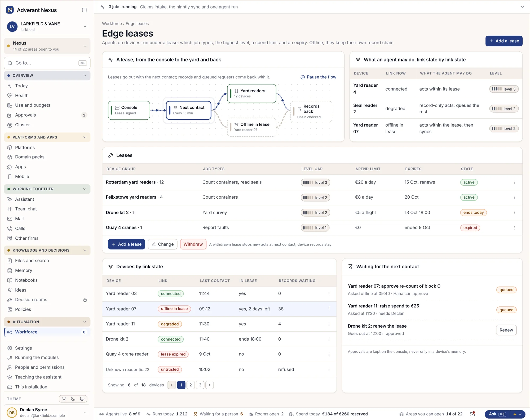Image resolution: width=530 pixels, height=420 pixels.
Task: Go to previous devices page
Action: pyautogui.click(x=172, y=385)
